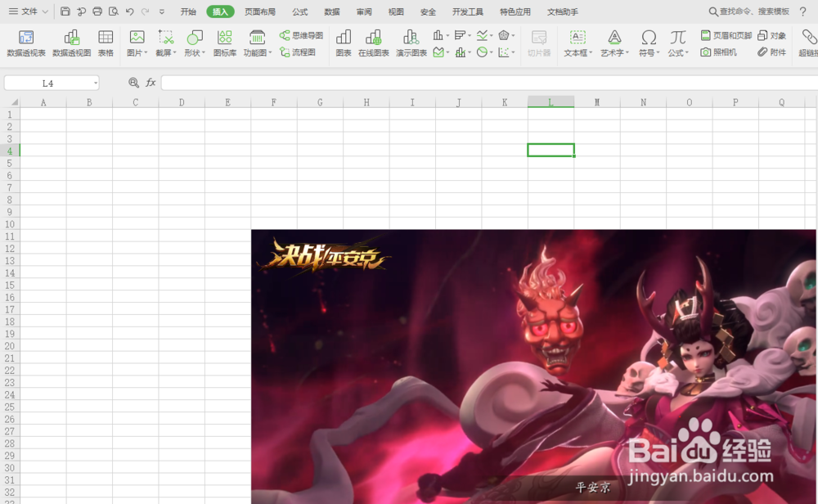Switch to the 开发工具 tab
This screenshot has height=504, width=818.
467,11
